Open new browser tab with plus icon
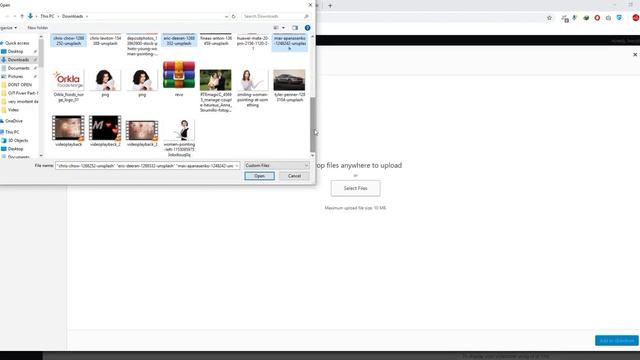The width and height of the screenshot is (640, 360). 330,6
